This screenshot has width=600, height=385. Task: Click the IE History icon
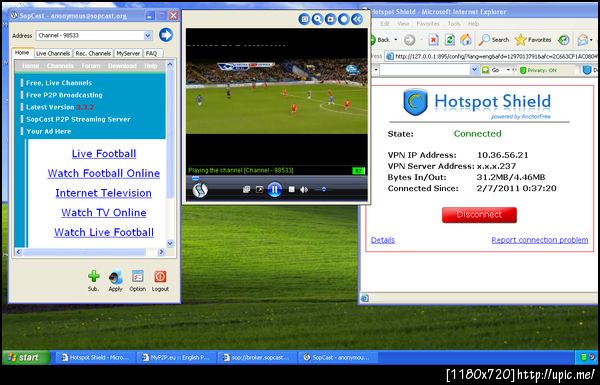click(564, 40)
